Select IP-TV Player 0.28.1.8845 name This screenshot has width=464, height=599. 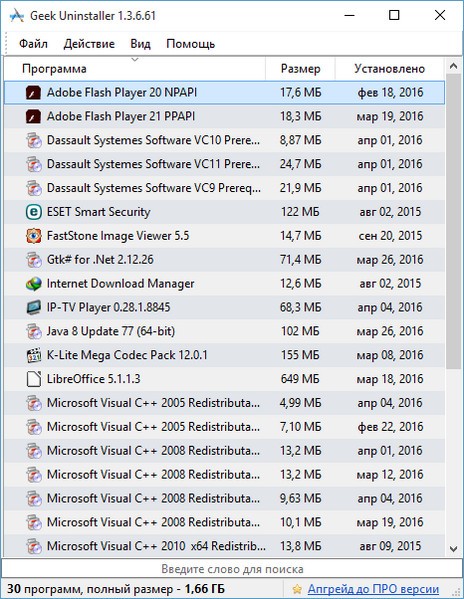point(108,308)
